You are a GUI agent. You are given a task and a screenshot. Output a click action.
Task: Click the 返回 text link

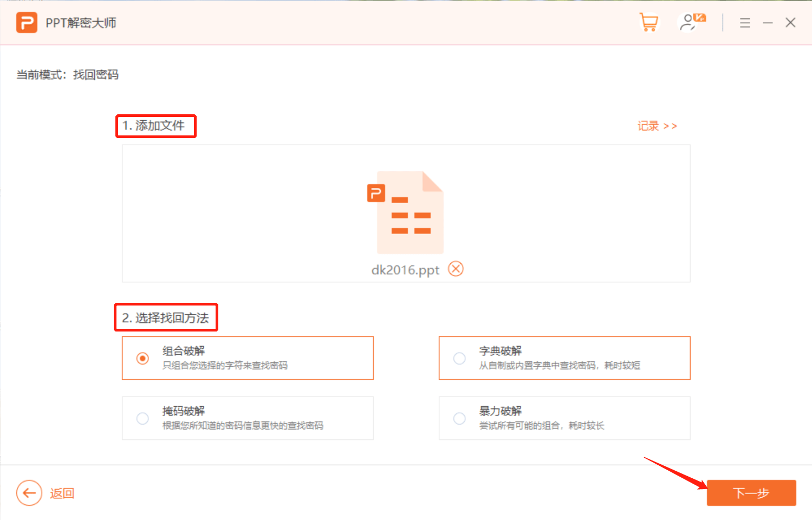pos(62,493)
